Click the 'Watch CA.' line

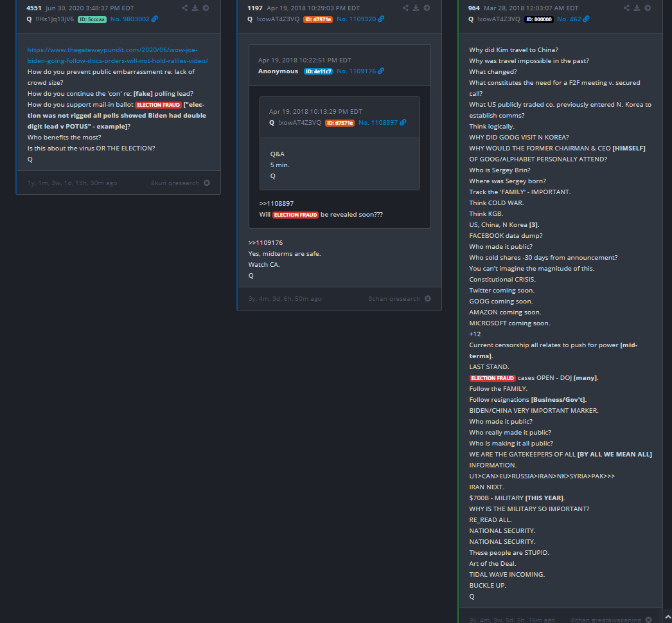[x=264, y=264]
